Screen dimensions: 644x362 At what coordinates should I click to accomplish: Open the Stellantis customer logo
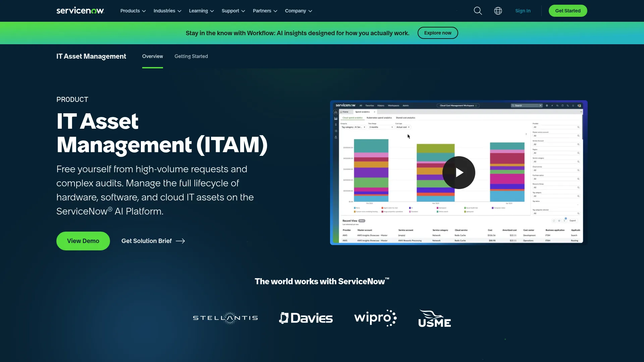click(225, 318)
